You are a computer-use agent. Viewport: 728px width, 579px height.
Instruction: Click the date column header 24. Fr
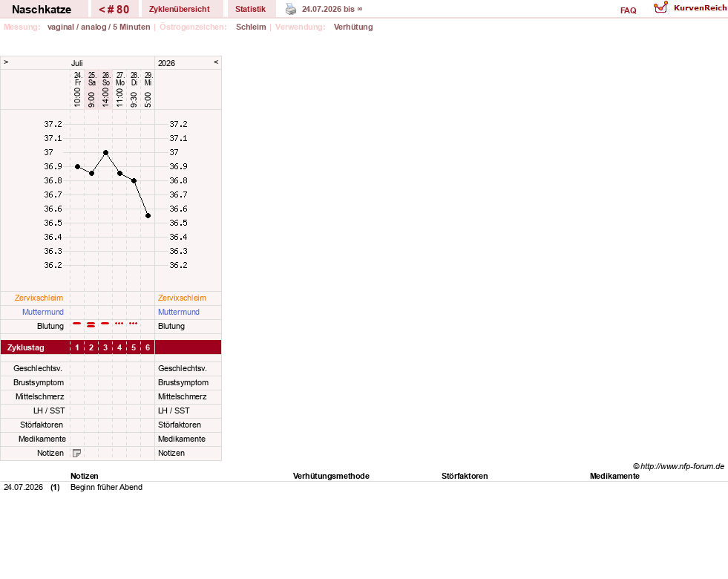coord(77,79)
